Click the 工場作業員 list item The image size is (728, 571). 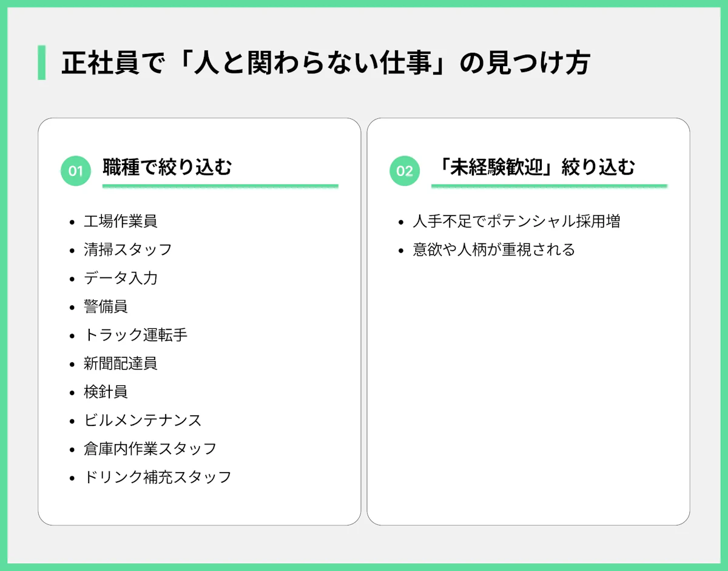(121, 221)
